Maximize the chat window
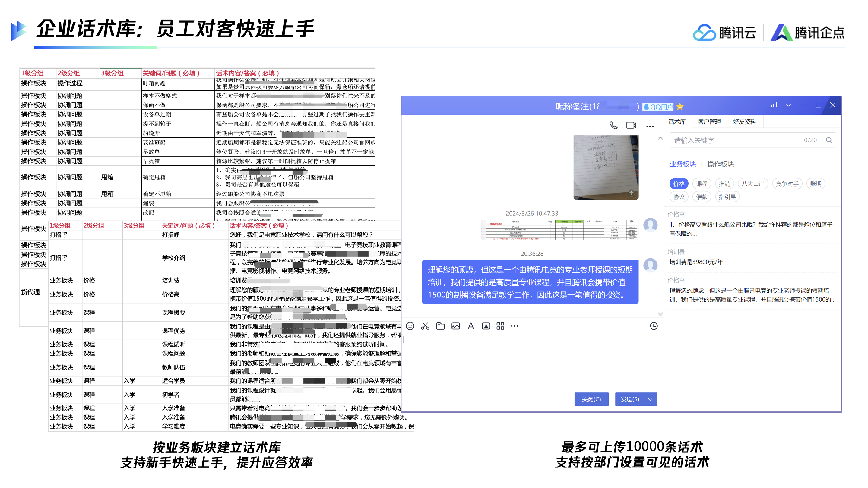The width and height of the screenshot is (868, 488). pyautogui.click(x=818, y=105)
